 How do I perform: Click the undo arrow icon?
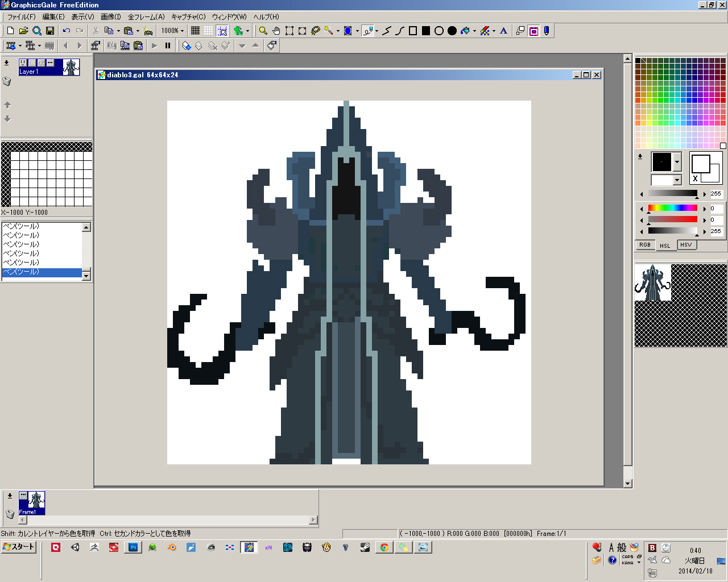tap(67, 31)
